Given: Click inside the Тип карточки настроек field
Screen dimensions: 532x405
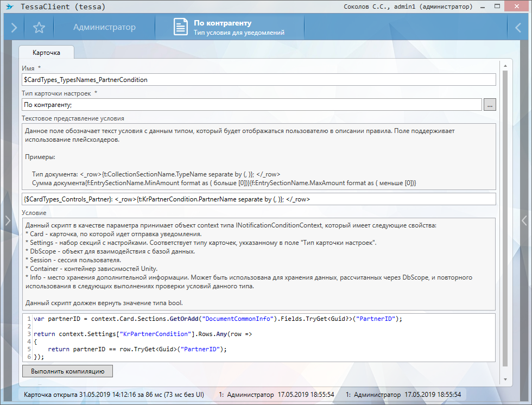Looking at the screenshot, I should coord(251,105).
